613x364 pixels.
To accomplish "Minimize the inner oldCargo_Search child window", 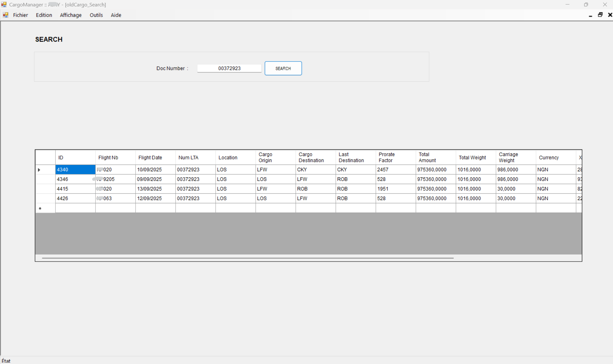I will pos(590,15).
